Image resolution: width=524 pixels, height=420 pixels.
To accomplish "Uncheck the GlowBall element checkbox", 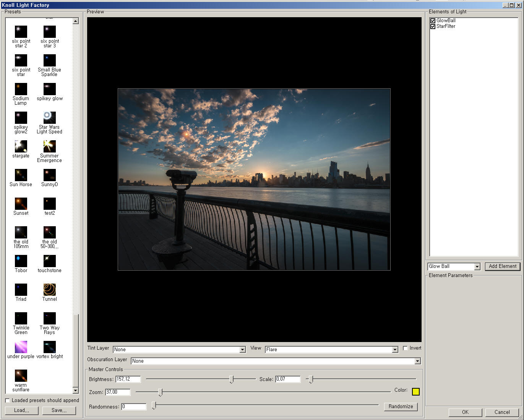I will 433,21.
